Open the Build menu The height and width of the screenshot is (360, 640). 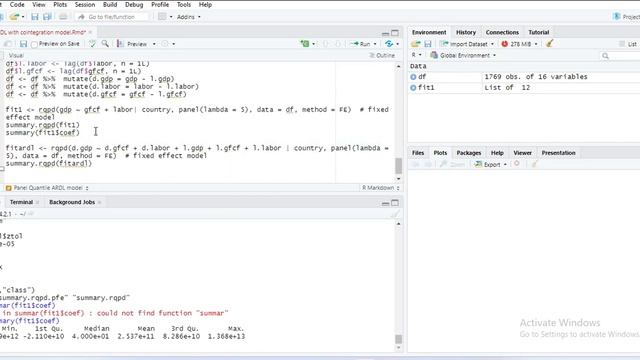coord(110,4)
